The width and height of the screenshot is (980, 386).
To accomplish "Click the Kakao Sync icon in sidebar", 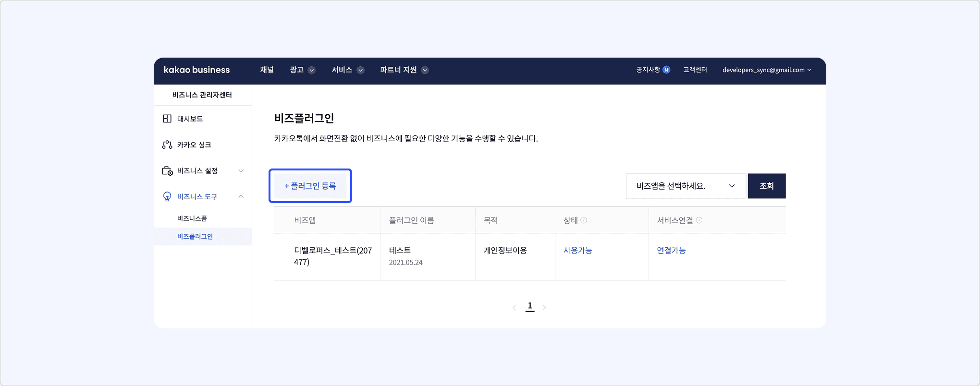I will point(167,145).
